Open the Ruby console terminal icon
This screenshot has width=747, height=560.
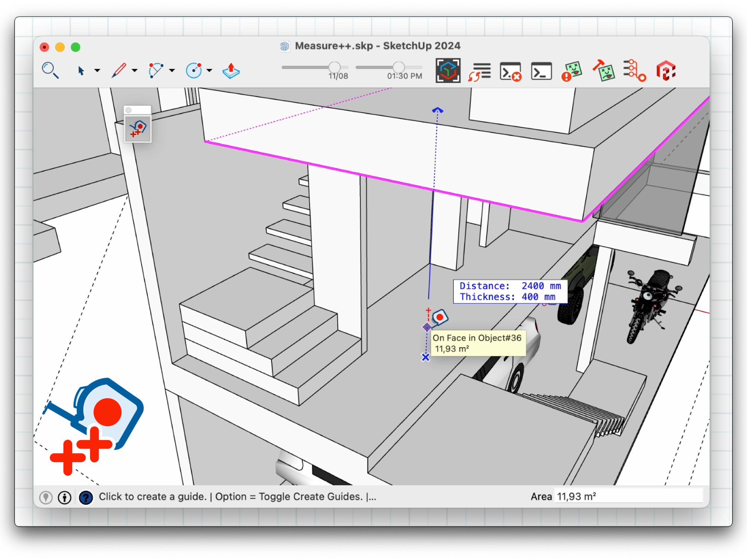click(x=541, y=71)
